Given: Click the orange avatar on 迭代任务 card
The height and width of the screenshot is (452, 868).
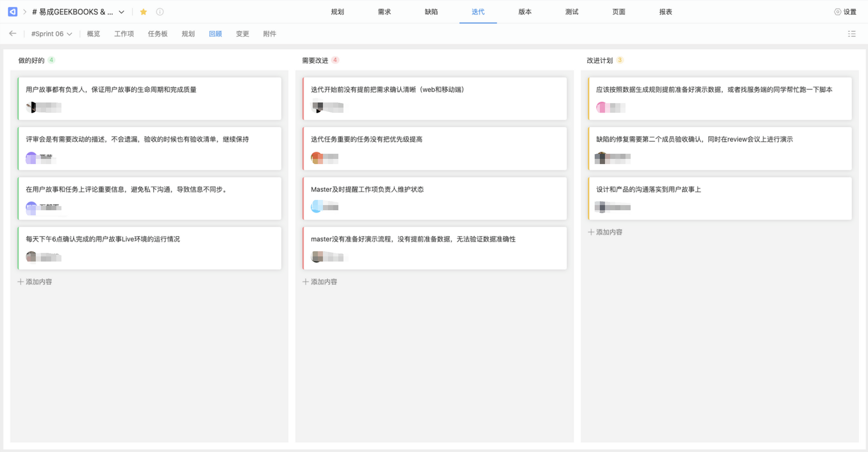Looking at the screenshot, I should pyautogui.click(x=316, y=158).
